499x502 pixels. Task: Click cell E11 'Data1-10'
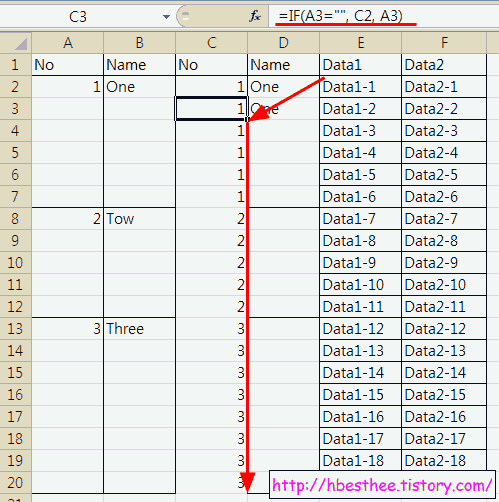pyautogui.click(x=361, y=285)
